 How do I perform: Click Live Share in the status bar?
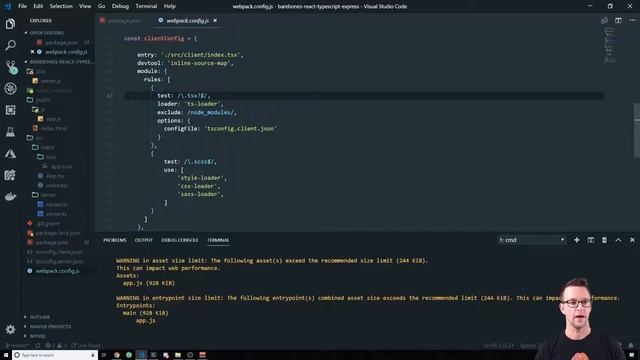87,346
